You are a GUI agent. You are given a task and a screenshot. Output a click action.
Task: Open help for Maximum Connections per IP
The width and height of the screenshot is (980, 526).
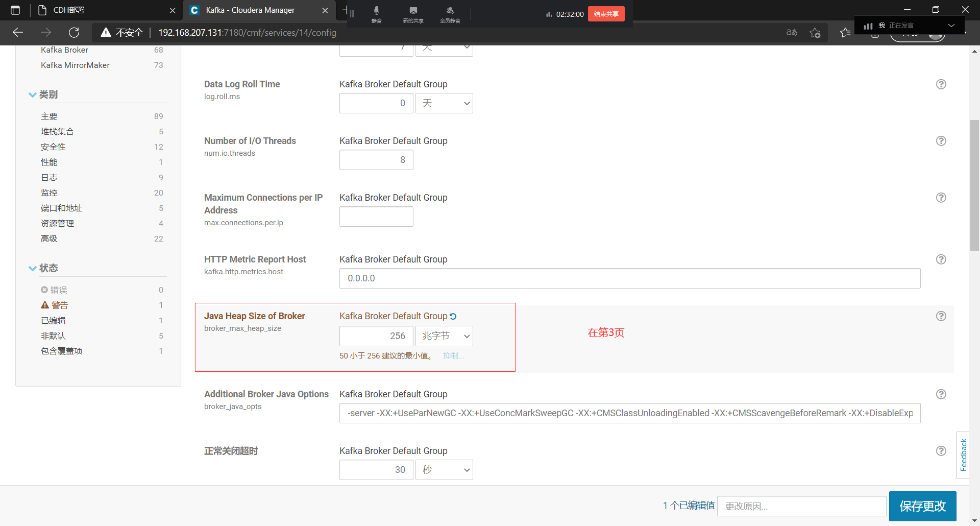point(941,198)
